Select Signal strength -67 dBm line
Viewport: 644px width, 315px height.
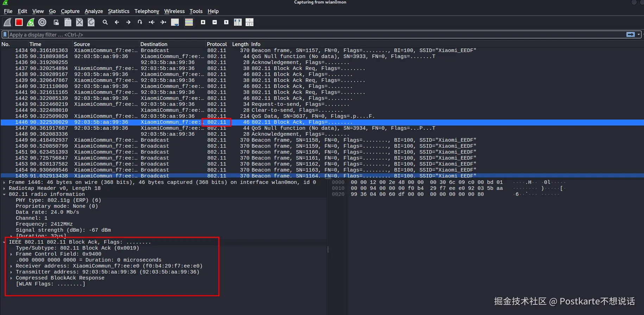point(63,230)
